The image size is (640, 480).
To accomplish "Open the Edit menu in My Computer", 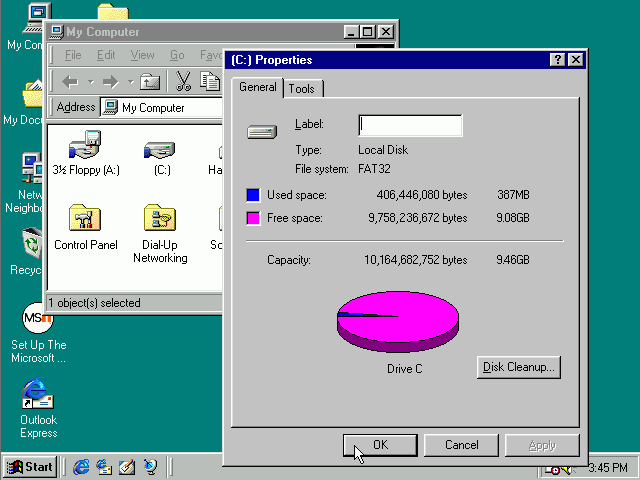I will [x=106, y=55].
